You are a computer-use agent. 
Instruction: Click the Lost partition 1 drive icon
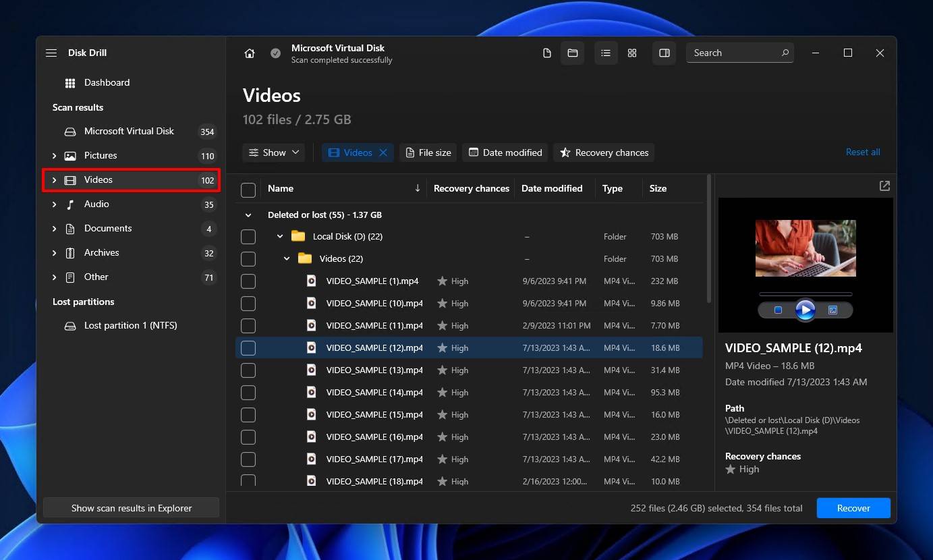pos(70,326)
